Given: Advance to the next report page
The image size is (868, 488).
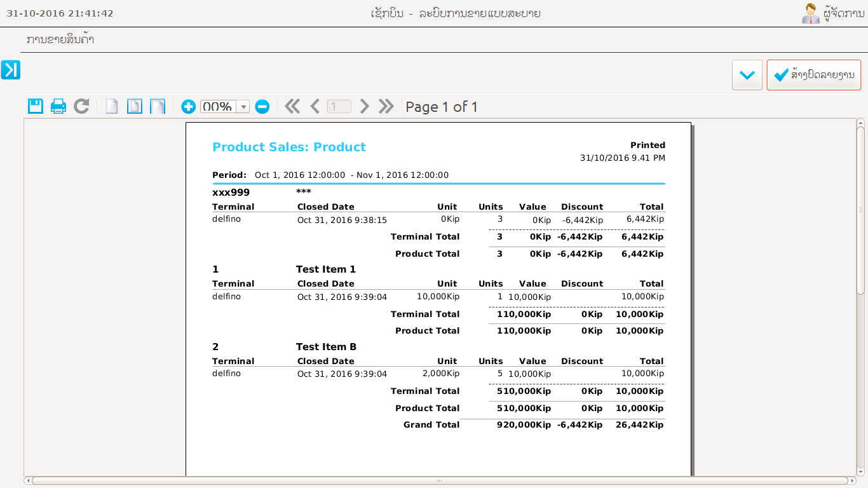Looking at the screenshot, I should point(364,106).
